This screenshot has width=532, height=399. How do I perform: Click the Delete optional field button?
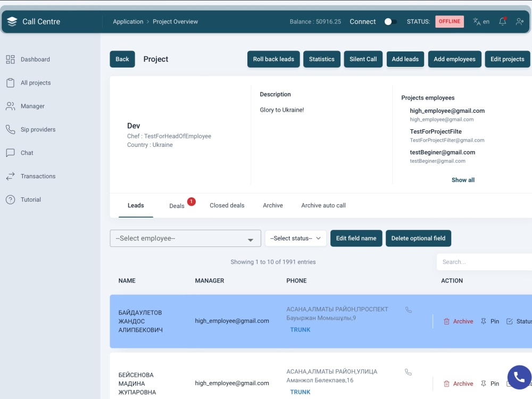coord(418,238)
